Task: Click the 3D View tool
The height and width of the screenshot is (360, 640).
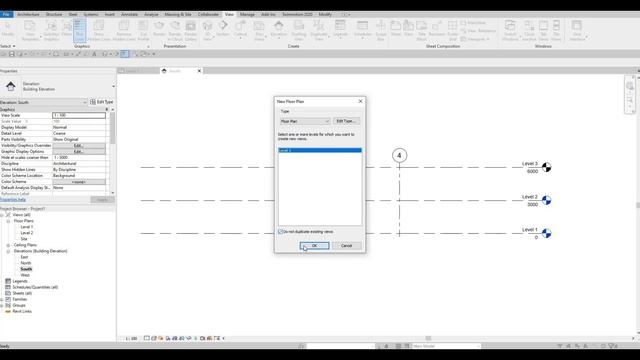Action: click(x=207, y=31)
